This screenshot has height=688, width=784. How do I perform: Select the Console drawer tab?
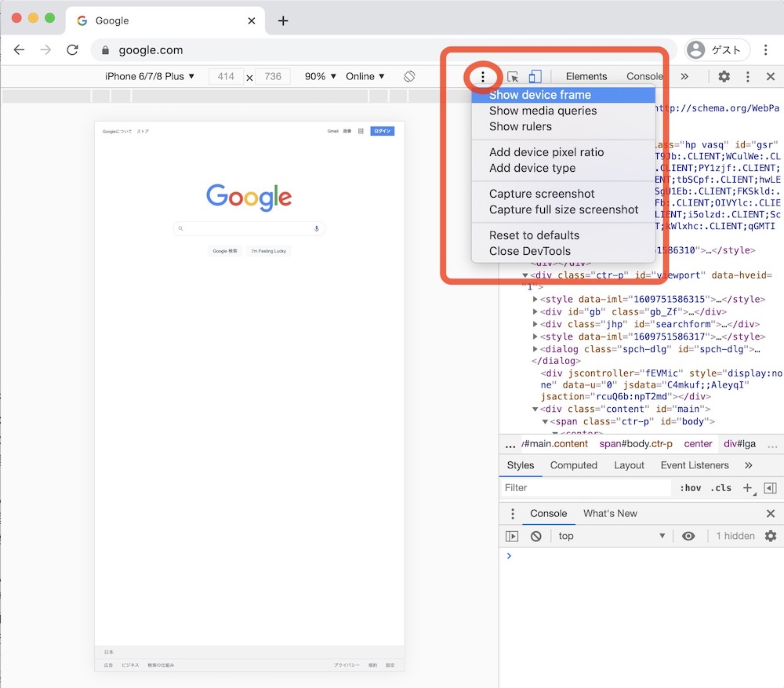(x=549, y=514)
